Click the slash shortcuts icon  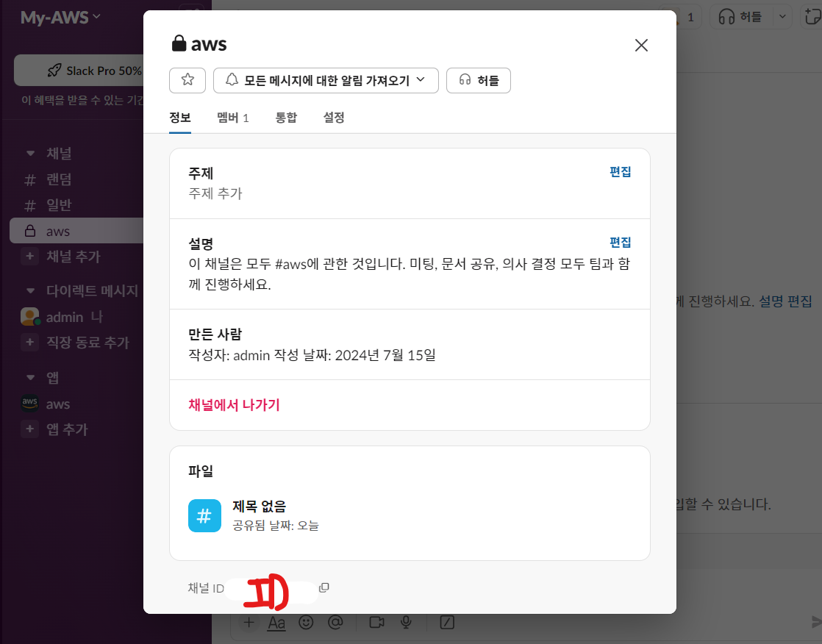pos(446,623)
